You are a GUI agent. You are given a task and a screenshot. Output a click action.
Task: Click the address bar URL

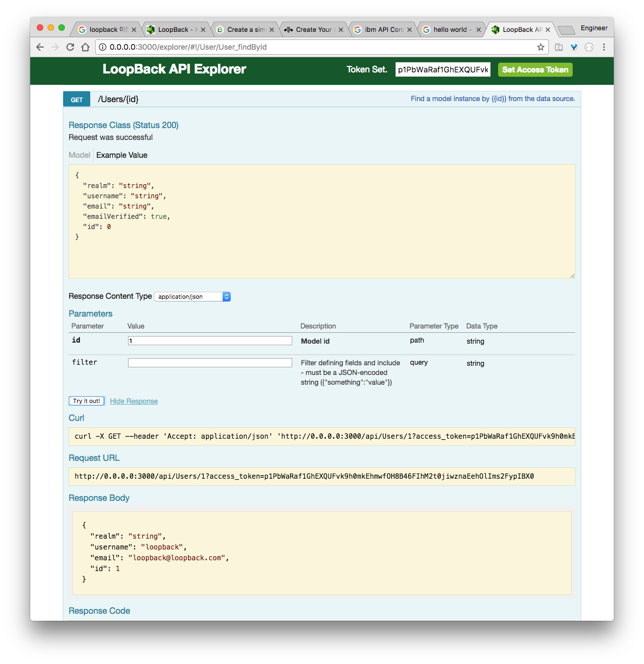188,47
